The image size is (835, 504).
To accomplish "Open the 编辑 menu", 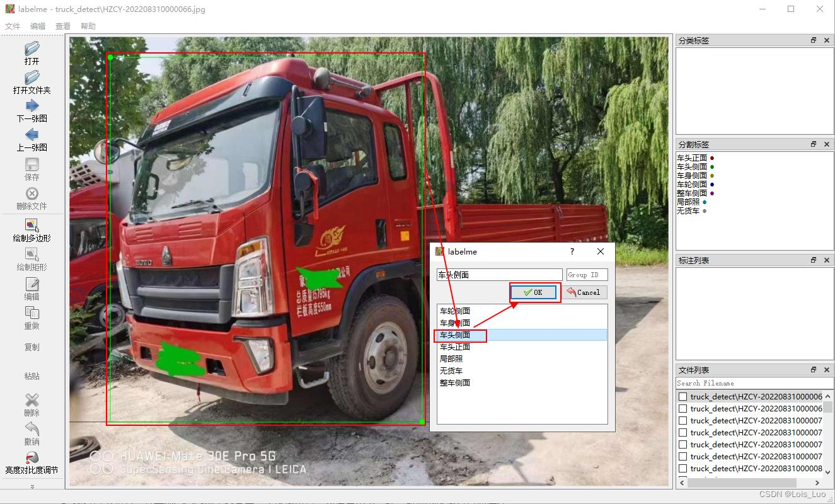I will (x=38, y=26).
